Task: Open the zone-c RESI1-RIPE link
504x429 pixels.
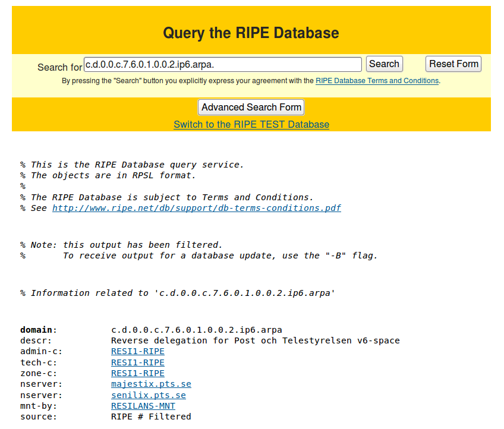Action: click(137, 373)
